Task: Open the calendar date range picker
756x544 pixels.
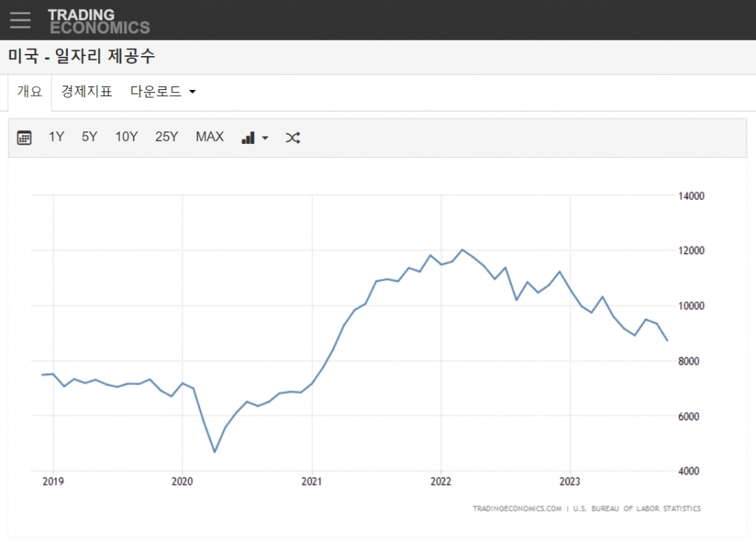Action: [x=24, y=137]
